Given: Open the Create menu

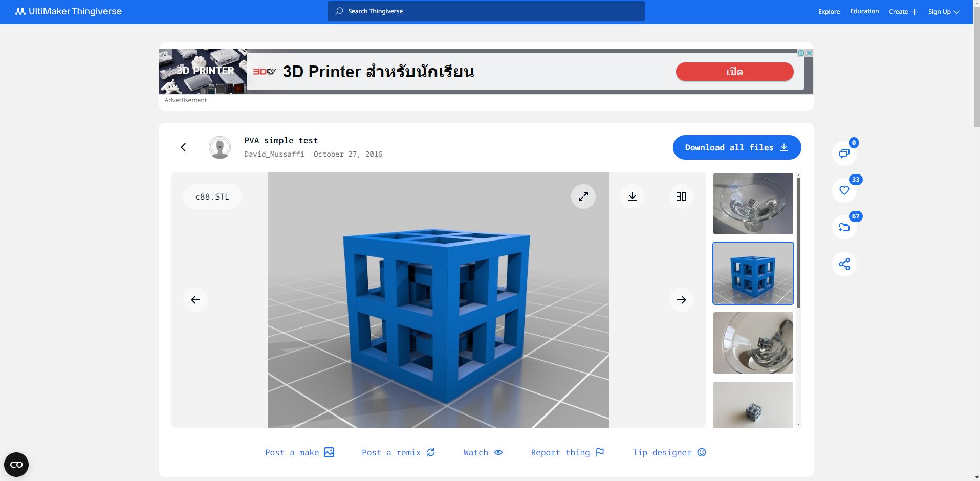Looking at the screenshot, I should (902, 11).
